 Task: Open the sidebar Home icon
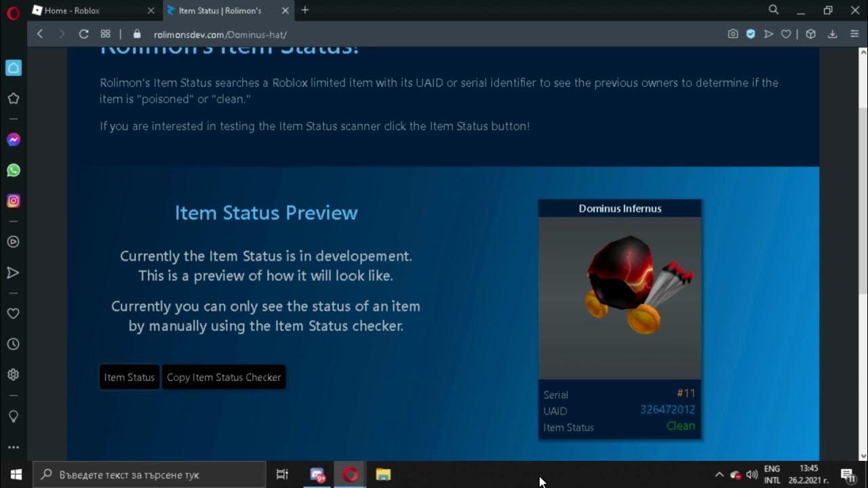13,68
